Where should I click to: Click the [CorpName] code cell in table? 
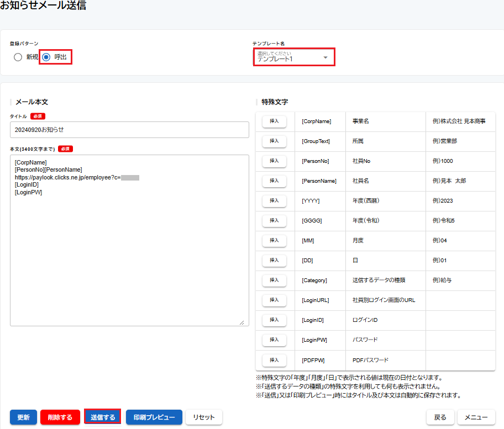click(x=320, y=121)
